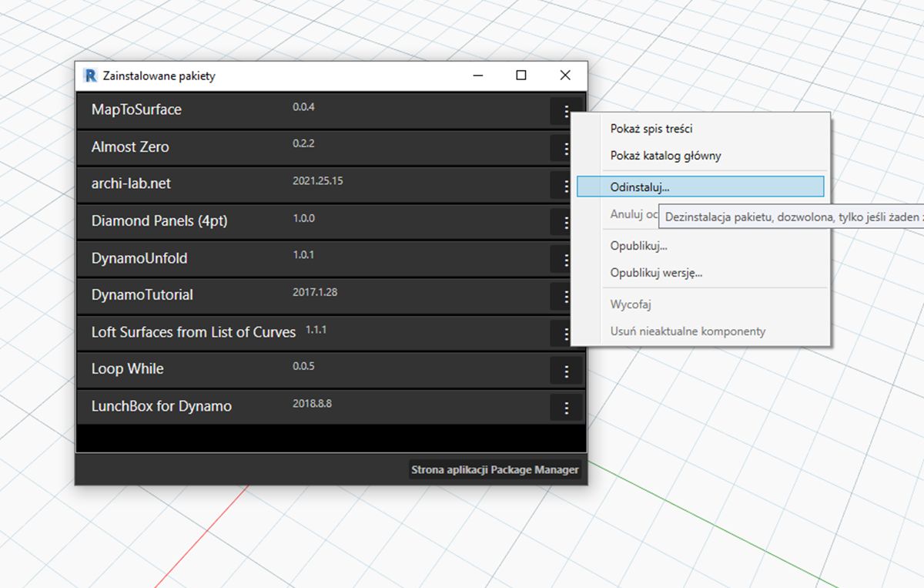This screenshot has width=924, height=588.
Task: Select Opublikuj wersję... menu entry
Action: [656, 273]
